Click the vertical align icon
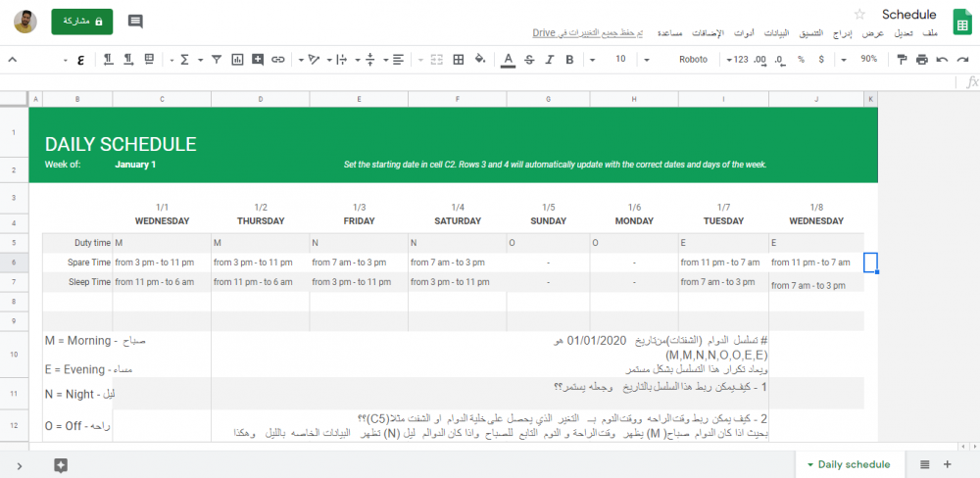Viewport: 980px width, 478px height. (x=370, y=60)
